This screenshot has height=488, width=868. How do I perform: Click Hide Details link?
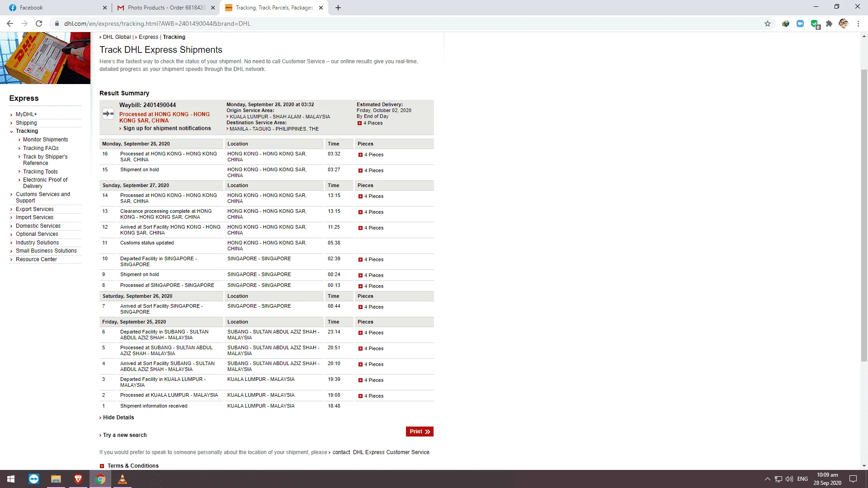coord(118,418)
